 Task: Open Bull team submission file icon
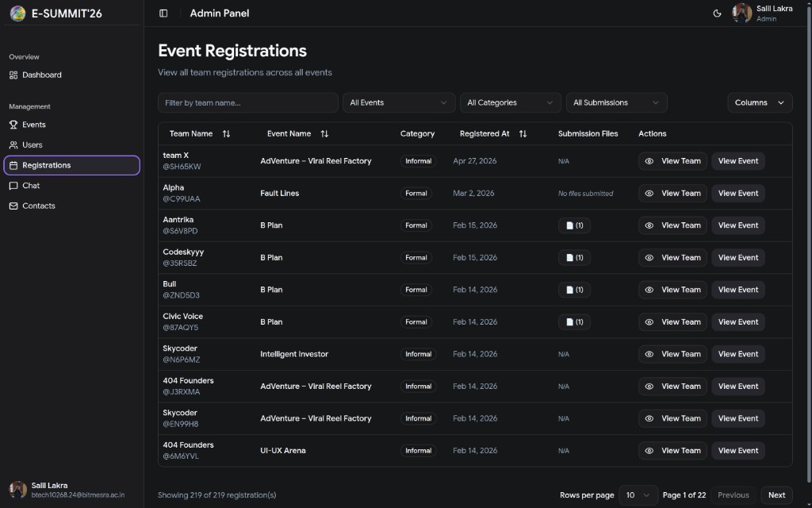(574, 290)
